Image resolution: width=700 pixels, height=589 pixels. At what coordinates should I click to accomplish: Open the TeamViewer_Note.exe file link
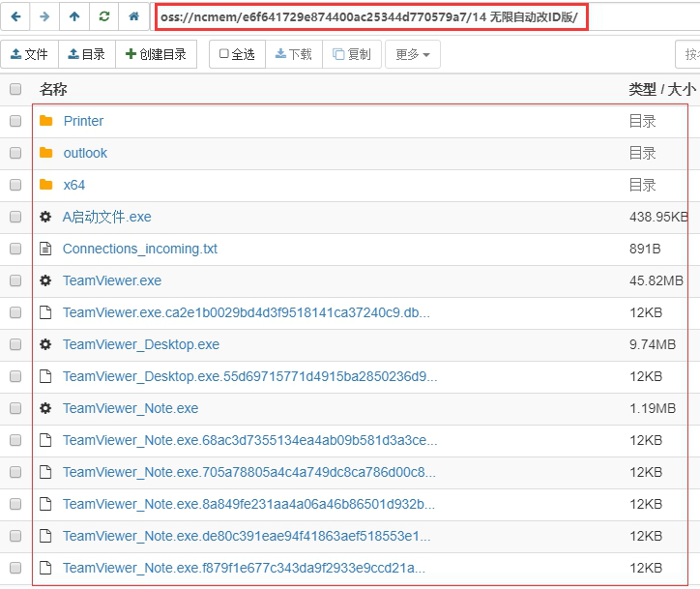(x=131, y=408)
